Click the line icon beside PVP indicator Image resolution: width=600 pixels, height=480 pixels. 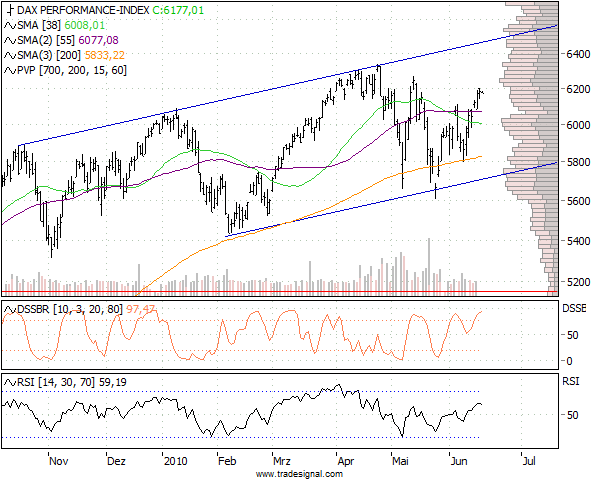10,72
